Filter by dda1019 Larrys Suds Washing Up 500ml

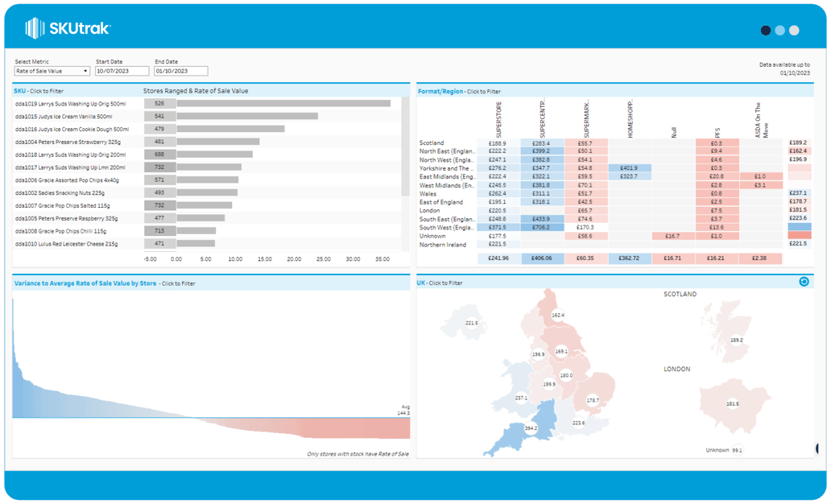pos(71,103)
